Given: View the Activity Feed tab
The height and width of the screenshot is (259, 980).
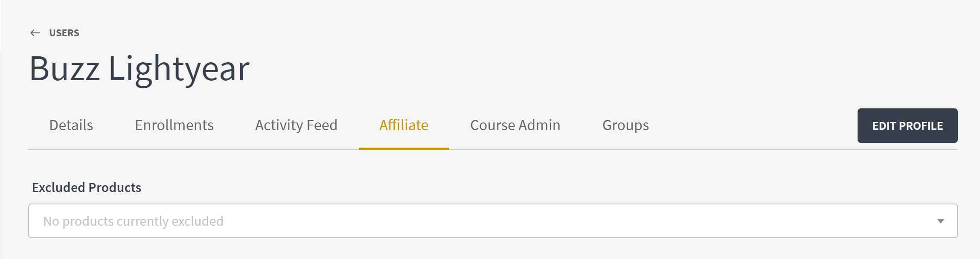Looking at the screenshot, I should pyautogui.click(x=296, y=125).
